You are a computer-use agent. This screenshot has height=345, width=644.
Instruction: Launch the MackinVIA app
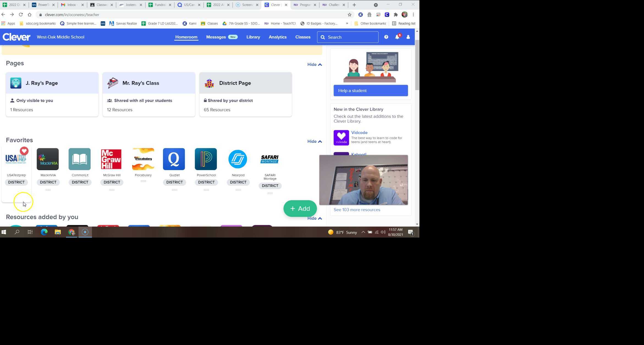48,159
